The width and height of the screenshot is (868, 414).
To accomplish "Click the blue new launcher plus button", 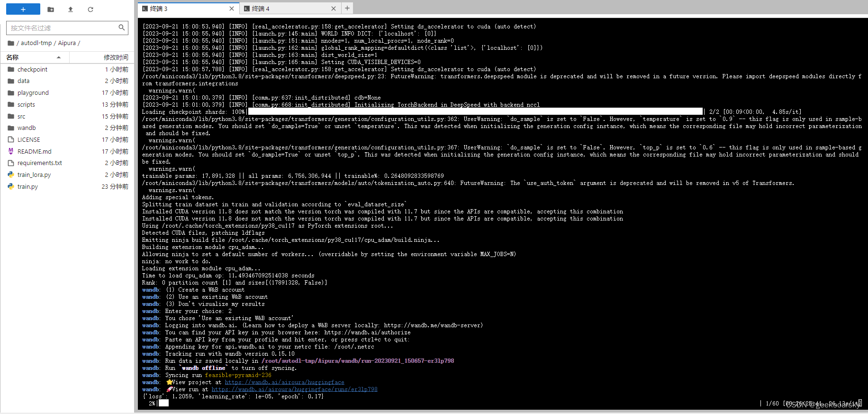I will click(x=23, y=9).
